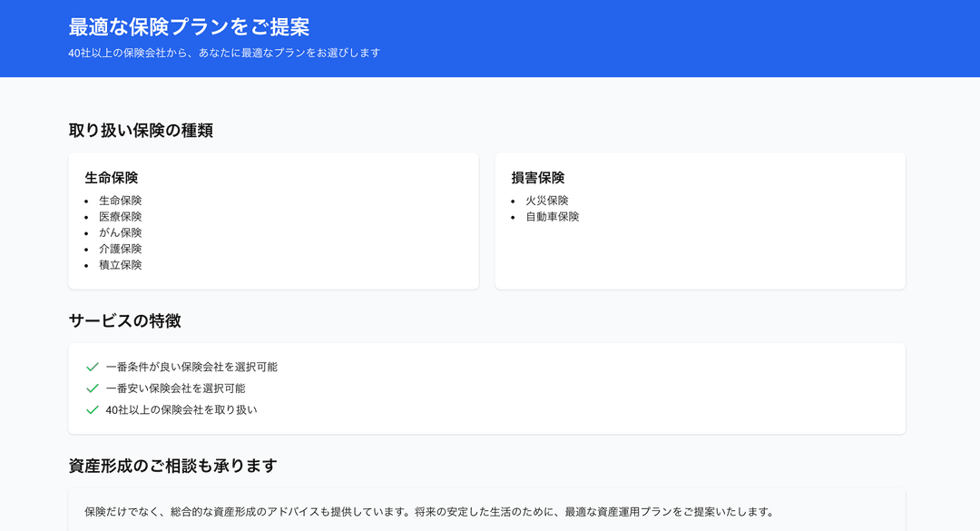980x531 pixels.
Task: Click the bold 損害保険 card heading
Action: coord(538,178)
